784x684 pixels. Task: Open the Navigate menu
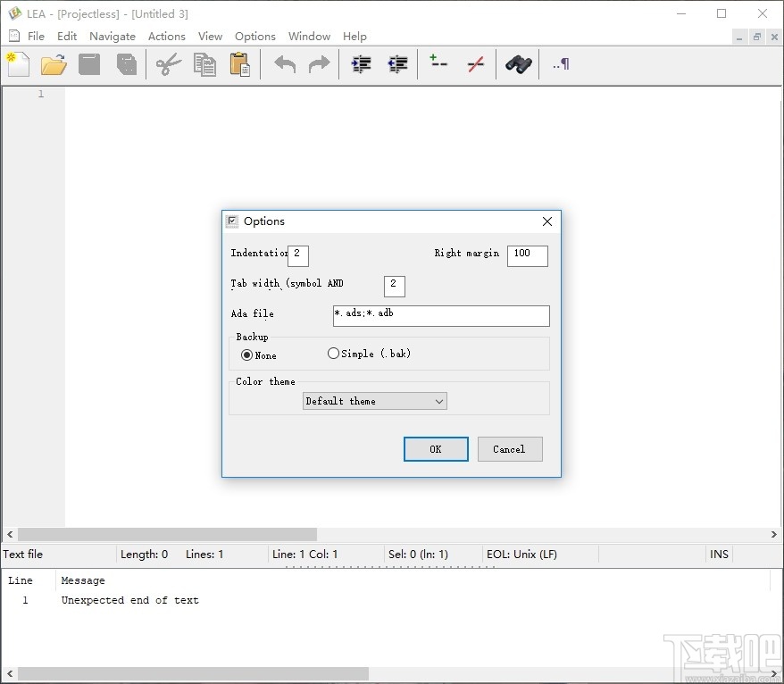pos(113,36)
